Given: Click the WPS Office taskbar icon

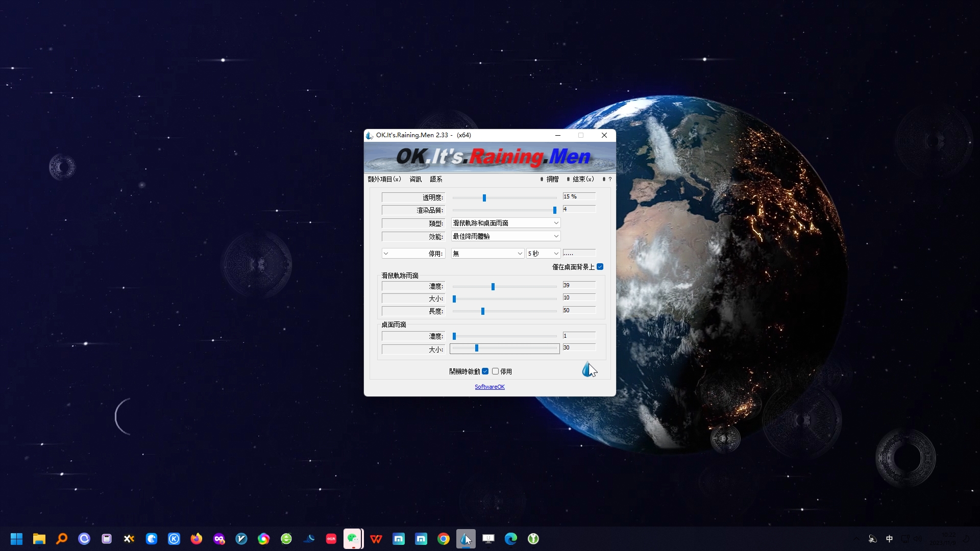Looking at the screenshot, I should (376, 539).
